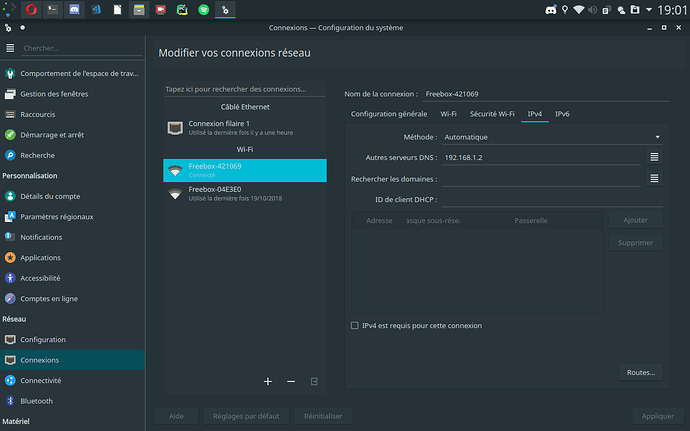This screenshot has width=690, height=431.
Task: Open Raccourcis settings
Action: pyautogui.click(x=73, y=114)
